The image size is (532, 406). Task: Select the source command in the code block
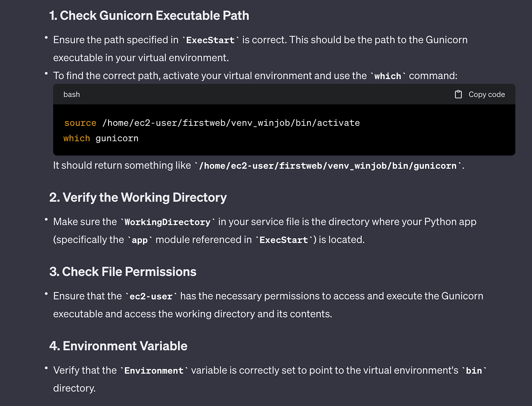click(x=80, y=123)
